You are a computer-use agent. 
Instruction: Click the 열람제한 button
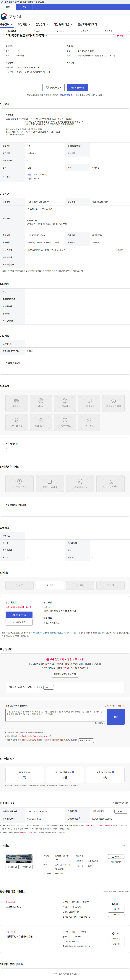pyautogui.click(x=26, y=867)
